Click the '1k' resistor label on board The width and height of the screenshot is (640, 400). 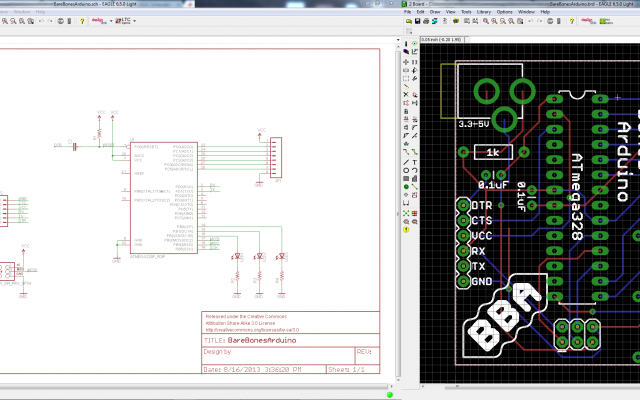coord(493,153)
